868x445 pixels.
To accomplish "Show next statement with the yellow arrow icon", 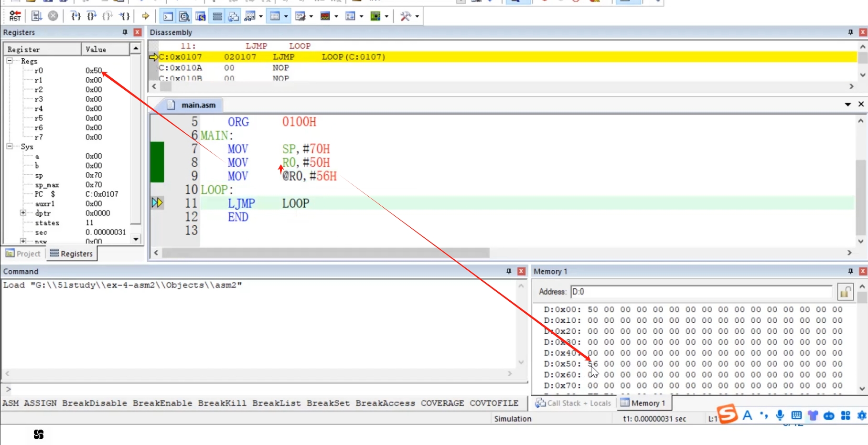I will 145,16.
